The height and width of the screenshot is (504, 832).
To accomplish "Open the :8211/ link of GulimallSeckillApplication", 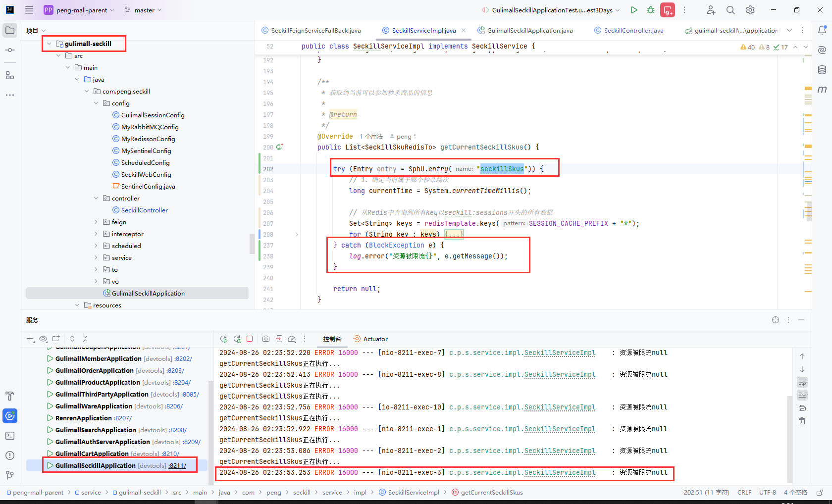I will [177, 465].
